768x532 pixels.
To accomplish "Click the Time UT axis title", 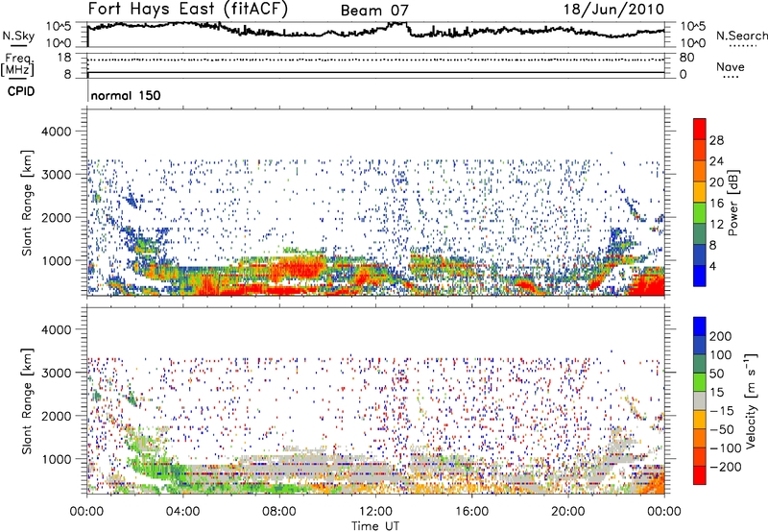I will 375,526.
